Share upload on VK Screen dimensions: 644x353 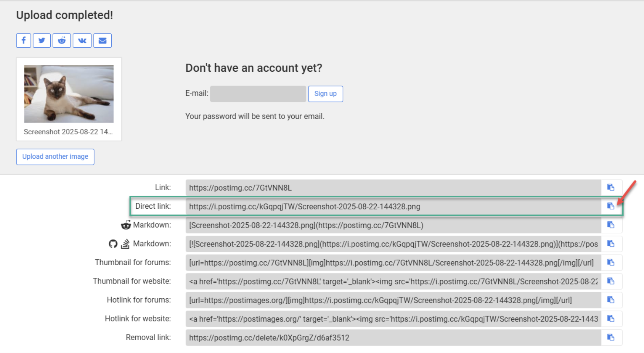(x=82, y=40)
